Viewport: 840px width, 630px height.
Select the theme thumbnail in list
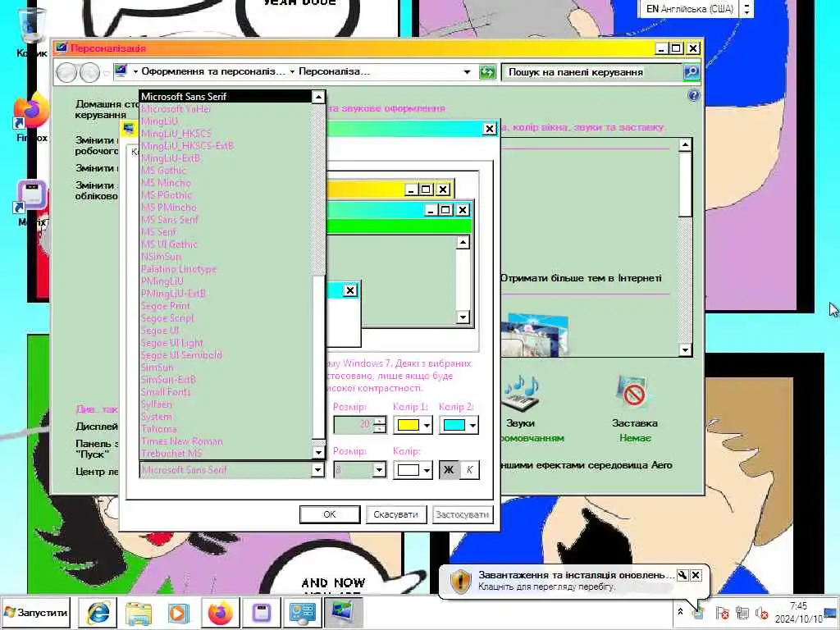[535, 335]
